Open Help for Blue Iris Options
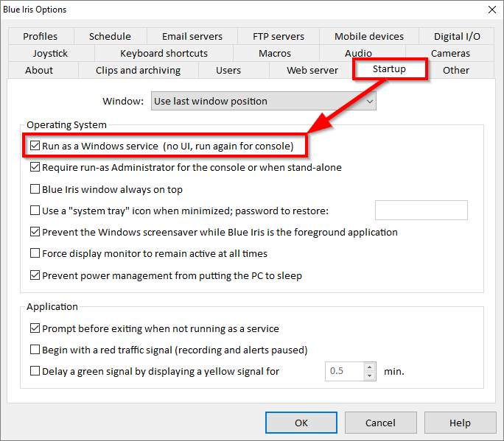Image resolution: width=504 pixels, height=441 pixels. coord(460,423)
